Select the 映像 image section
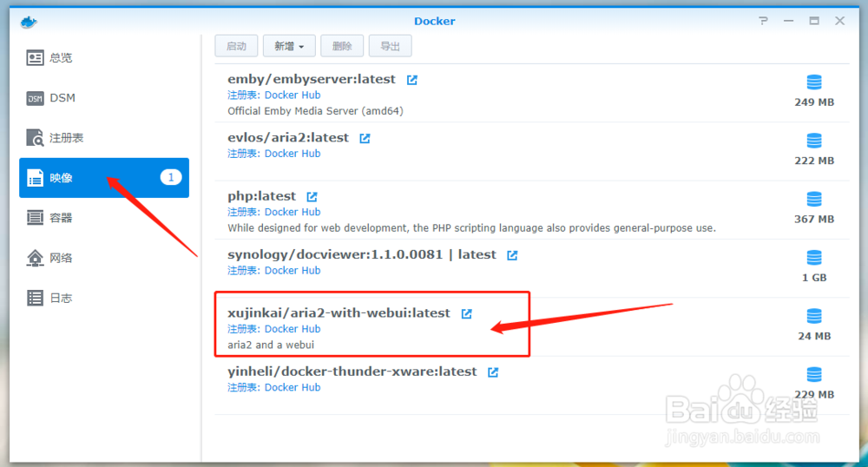 (x=104, y=178)
